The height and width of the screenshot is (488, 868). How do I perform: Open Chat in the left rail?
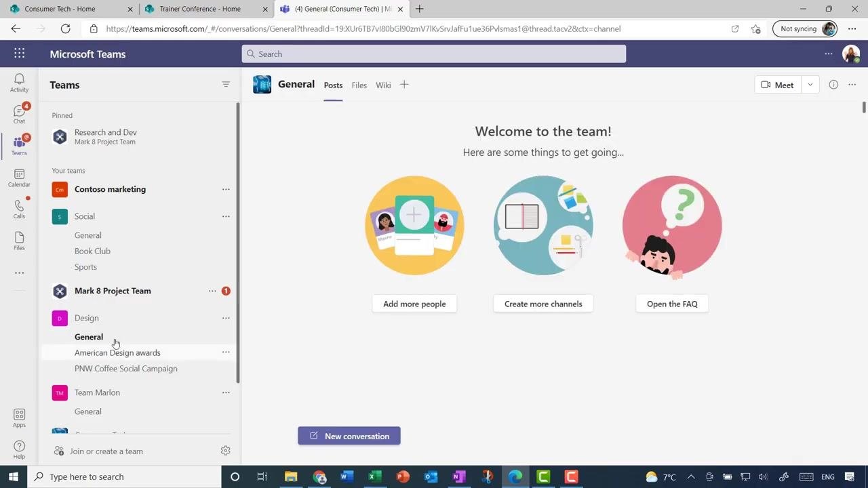click(19, 114)
